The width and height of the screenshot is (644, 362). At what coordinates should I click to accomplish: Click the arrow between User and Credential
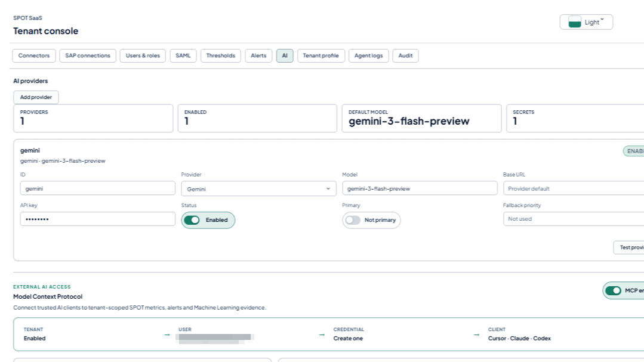[322, 335]
